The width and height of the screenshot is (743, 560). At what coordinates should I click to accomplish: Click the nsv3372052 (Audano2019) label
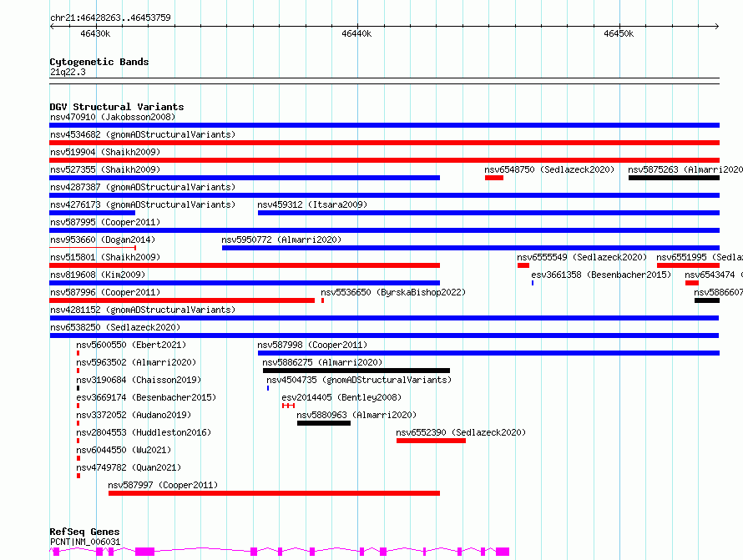coord(134,415)
